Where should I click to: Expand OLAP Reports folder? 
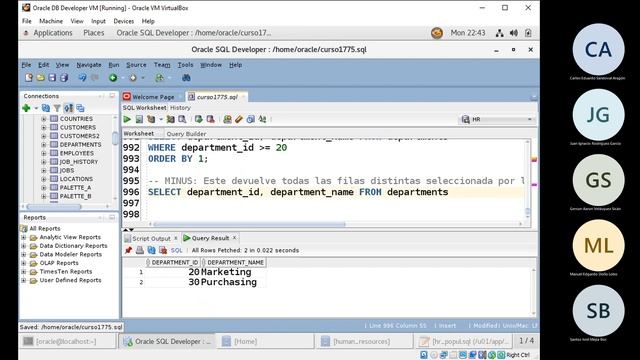pyautogui.click(x=24, y=263)
